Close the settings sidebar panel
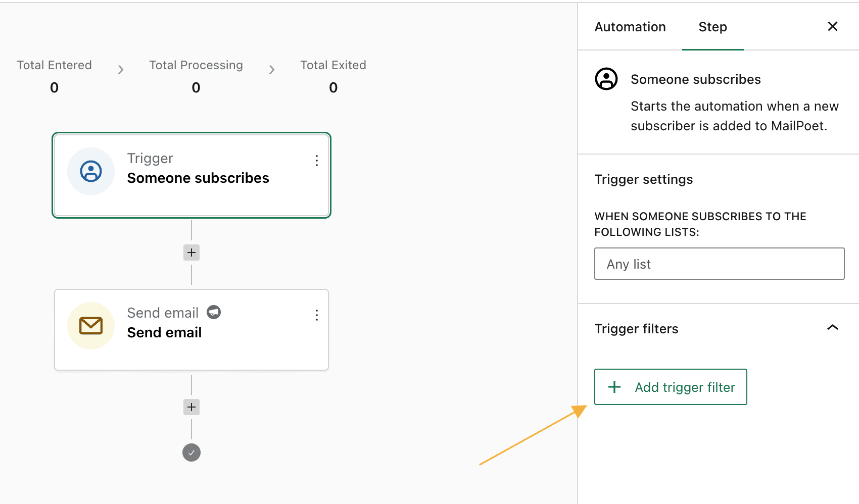 832,26
